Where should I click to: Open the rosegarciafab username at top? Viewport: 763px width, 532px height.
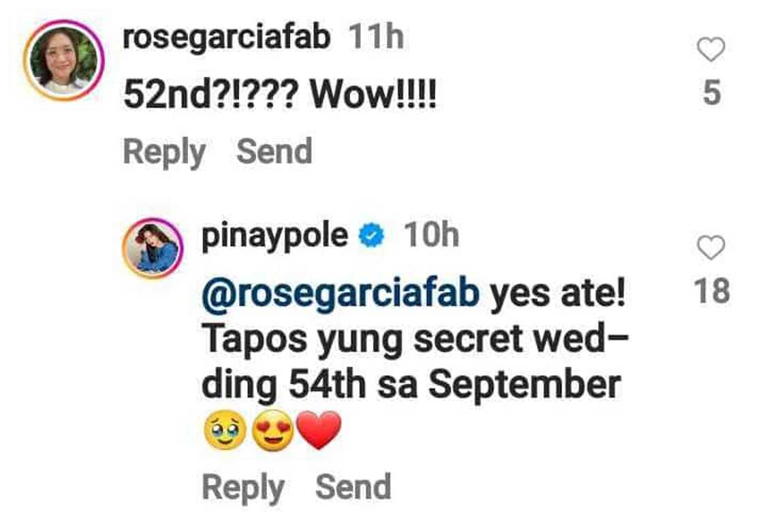pyautogui.click(x=227, y=38)
